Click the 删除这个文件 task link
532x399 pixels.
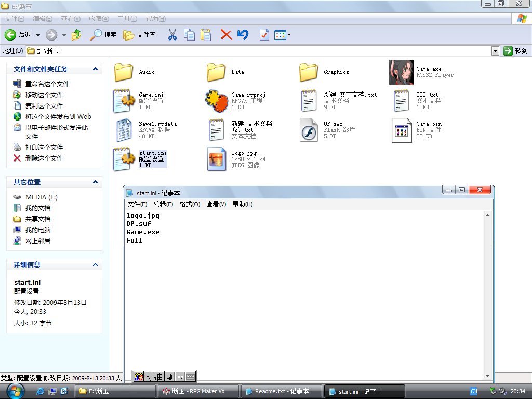[44, 158]
